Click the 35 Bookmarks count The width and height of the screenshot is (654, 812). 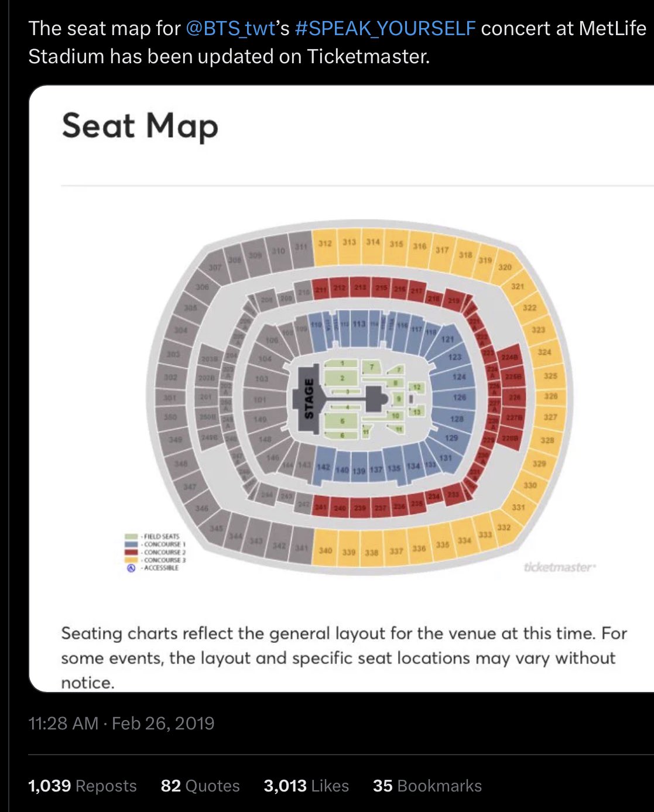(x=427, y=786)
